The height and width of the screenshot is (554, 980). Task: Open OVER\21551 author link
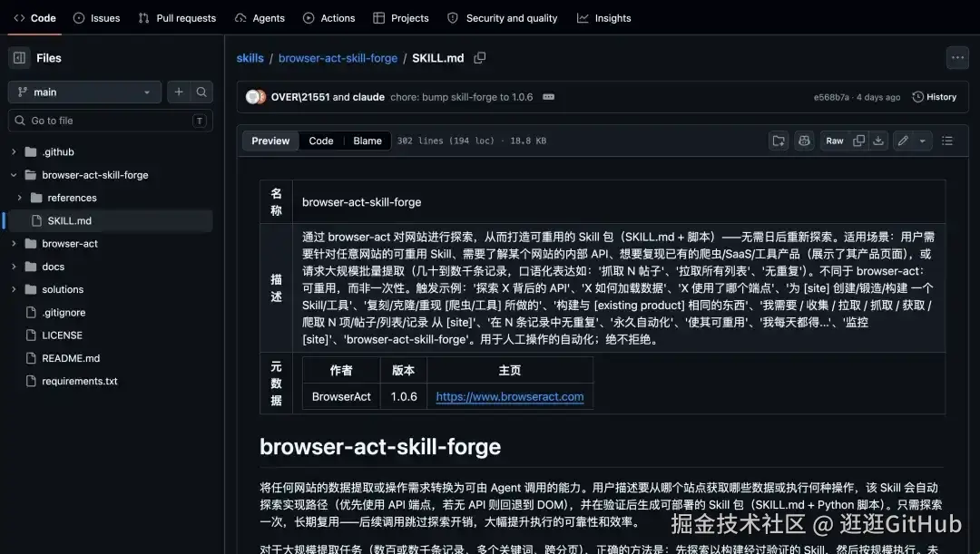coord(300,97)
